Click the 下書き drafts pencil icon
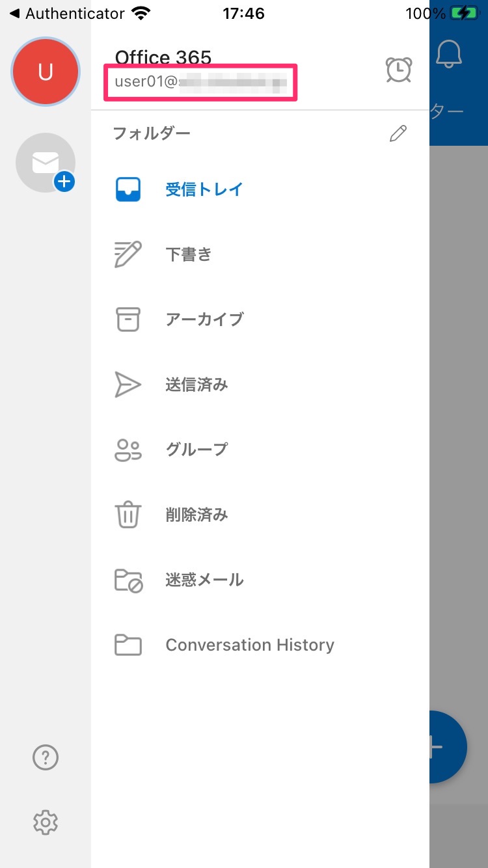 128,254
